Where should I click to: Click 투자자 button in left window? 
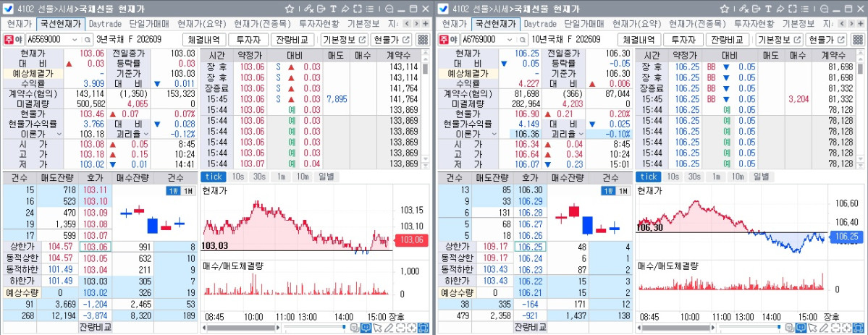[248, 40]
